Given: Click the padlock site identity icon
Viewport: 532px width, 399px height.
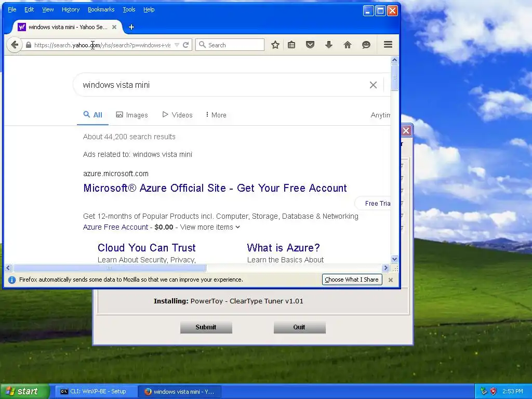Looking at the screenshot, I should 29,45.
